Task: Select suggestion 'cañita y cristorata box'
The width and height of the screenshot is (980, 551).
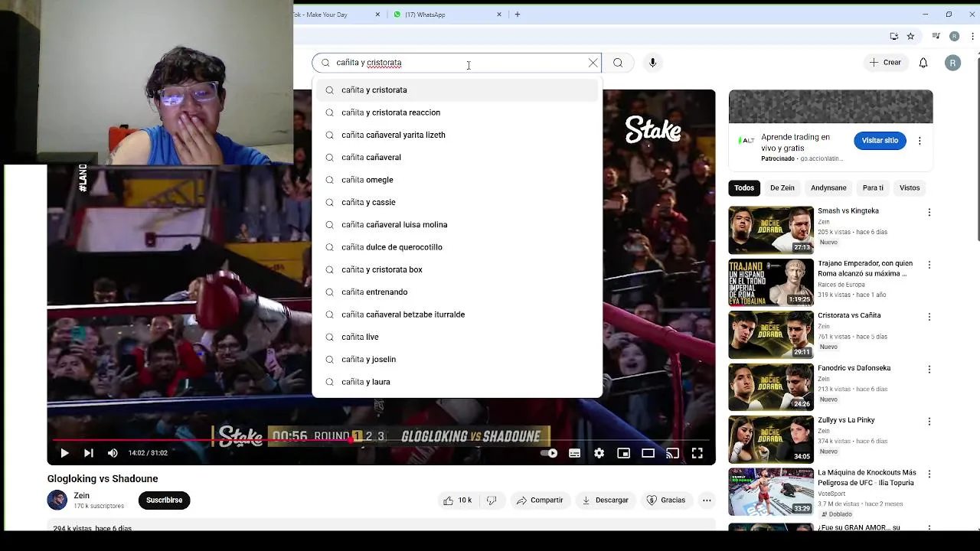Action: pos(457,269)
